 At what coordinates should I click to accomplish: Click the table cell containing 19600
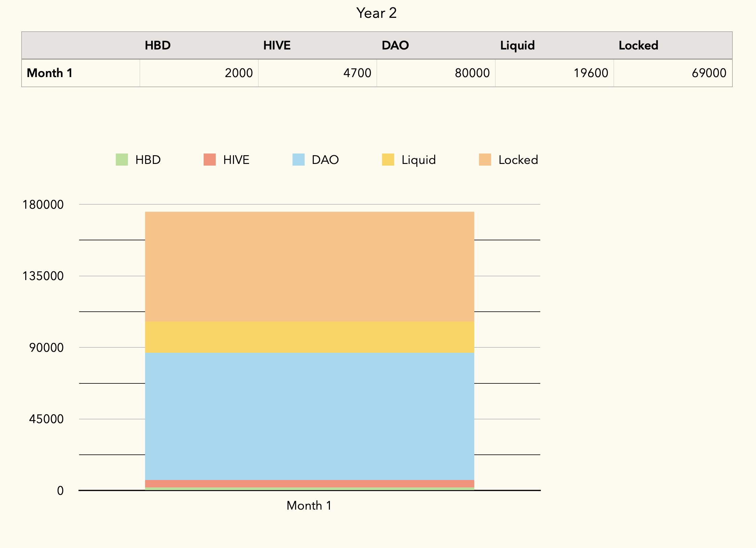pos(554,73)
